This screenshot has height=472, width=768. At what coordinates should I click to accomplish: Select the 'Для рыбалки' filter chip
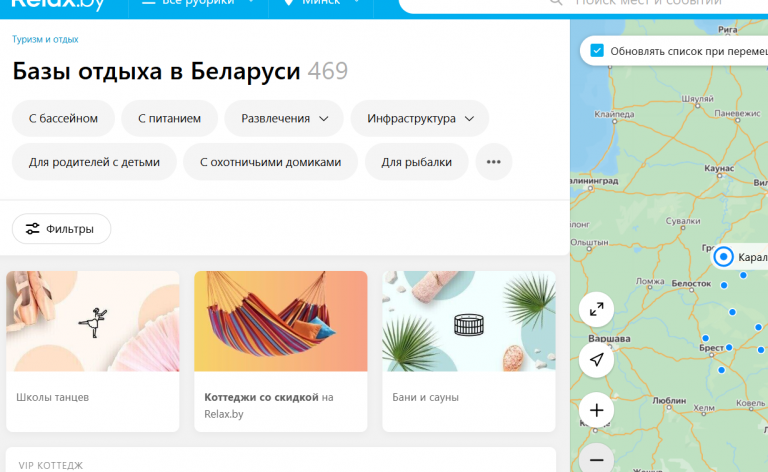coord(416,162)
